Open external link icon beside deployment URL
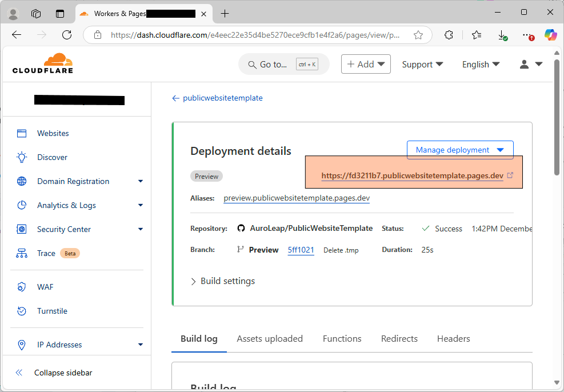Screen dimensions: 564x392 tap(510, 175)
